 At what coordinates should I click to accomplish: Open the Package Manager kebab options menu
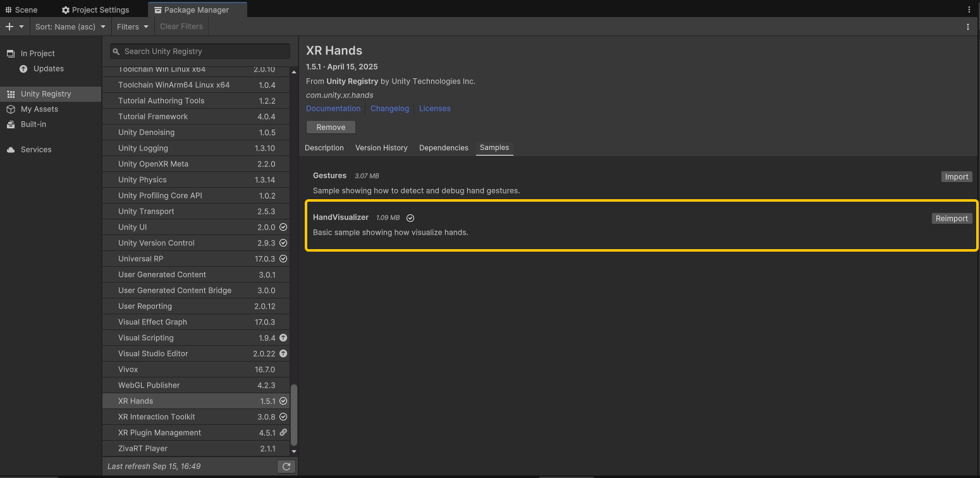967,27
